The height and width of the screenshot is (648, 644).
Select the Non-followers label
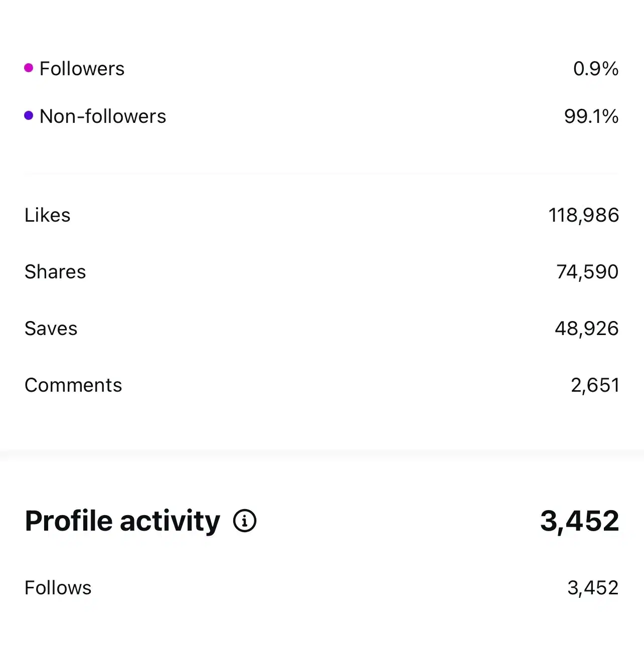tap(102, 116)
